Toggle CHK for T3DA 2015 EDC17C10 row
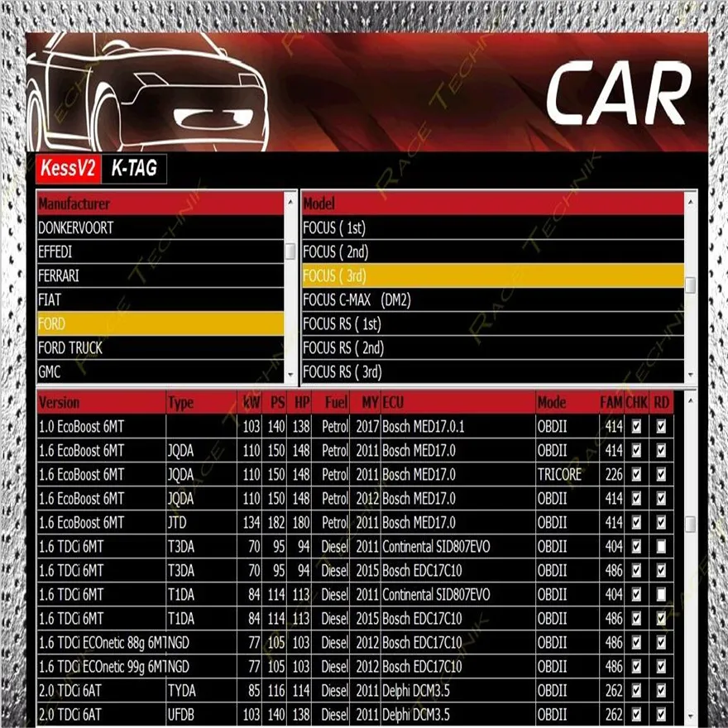The height and width of the screenshot is (728, 728). (x=636, y=571)
